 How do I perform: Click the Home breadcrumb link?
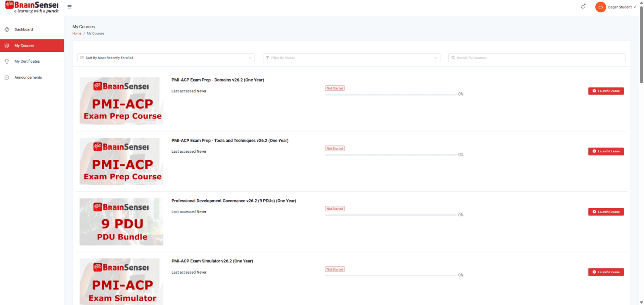[77, 33]
